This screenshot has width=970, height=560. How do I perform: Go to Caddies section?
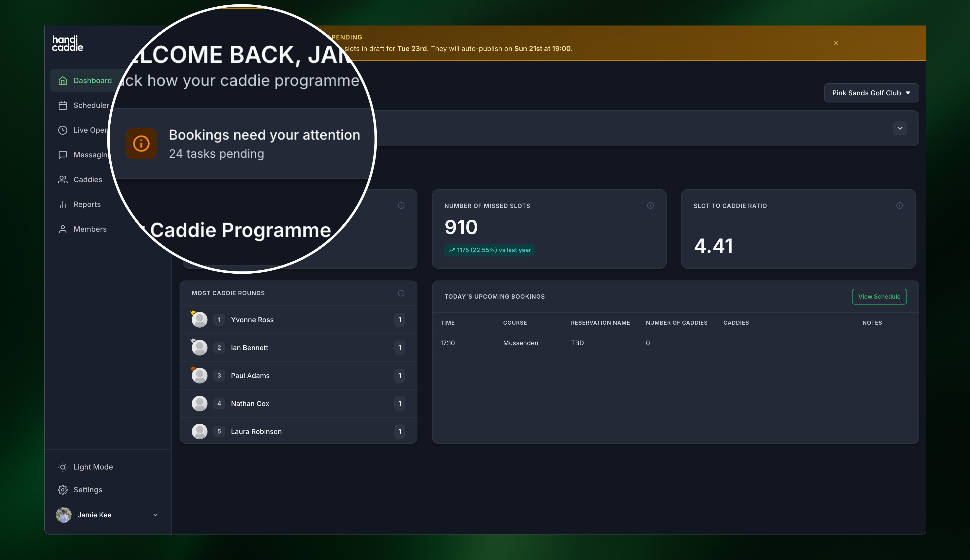tap(87, 180)
